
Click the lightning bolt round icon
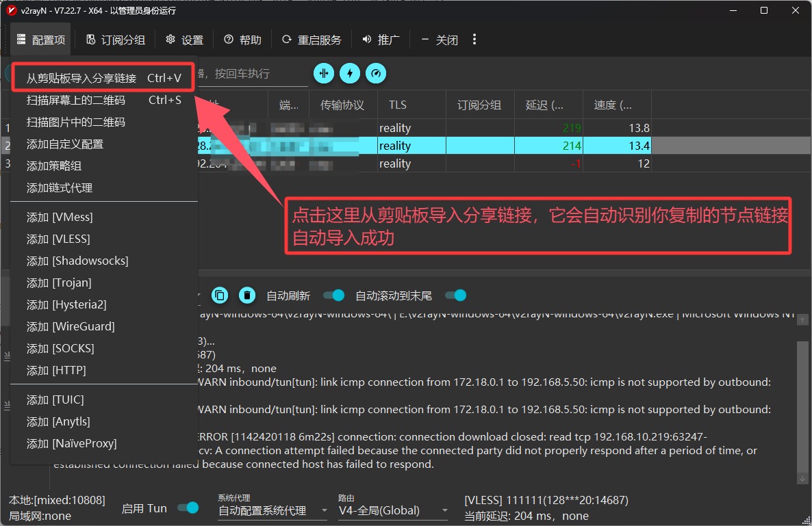pyautogui.click(x=350, y=73)
